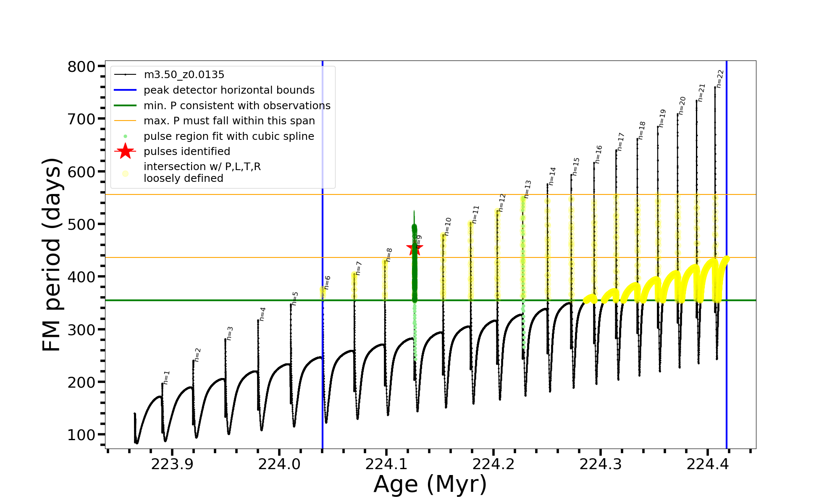Click the n=1 pulse label

click(x=166, y=377)
